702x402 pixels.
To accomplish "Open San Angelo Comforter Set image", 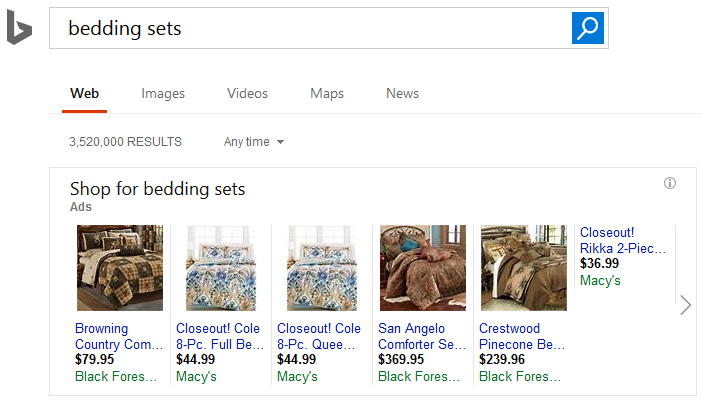I will click(x=422, y=268).
